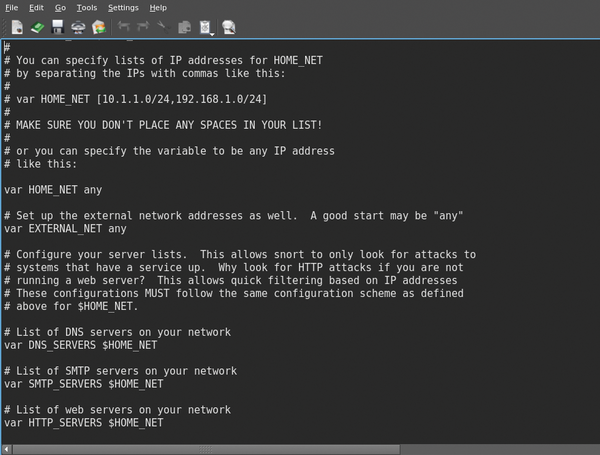Click the Undo arrow icon

point(123,26)
